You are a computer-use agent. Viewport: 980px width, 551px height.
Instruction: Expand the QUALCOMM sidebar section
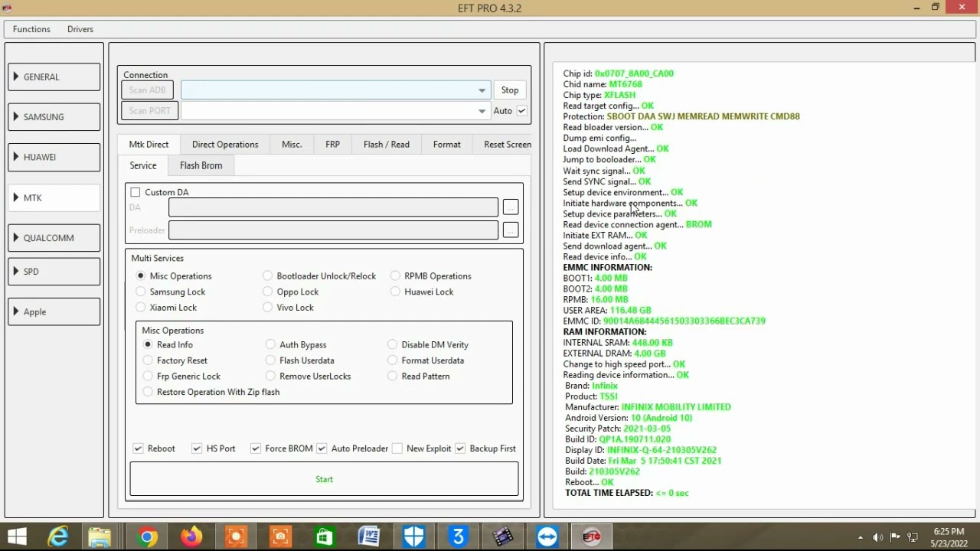pos(54,238)
